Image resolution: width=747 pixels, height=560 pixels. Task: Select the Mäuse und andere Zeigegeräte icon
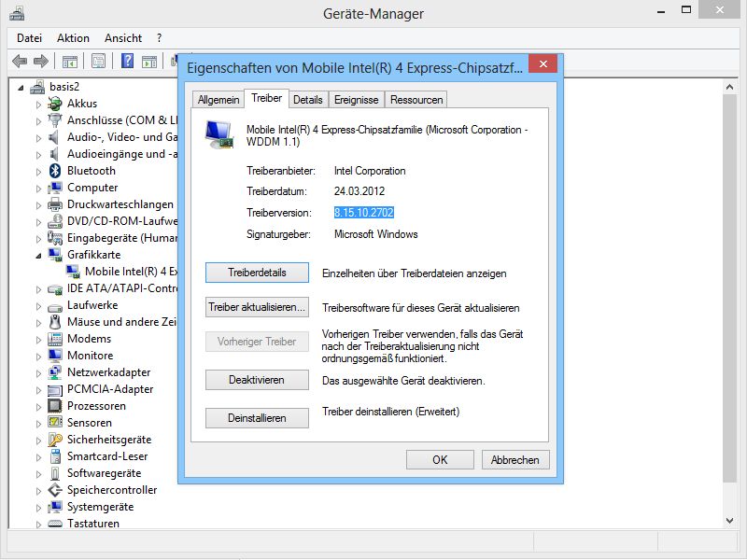click(55, 322)
